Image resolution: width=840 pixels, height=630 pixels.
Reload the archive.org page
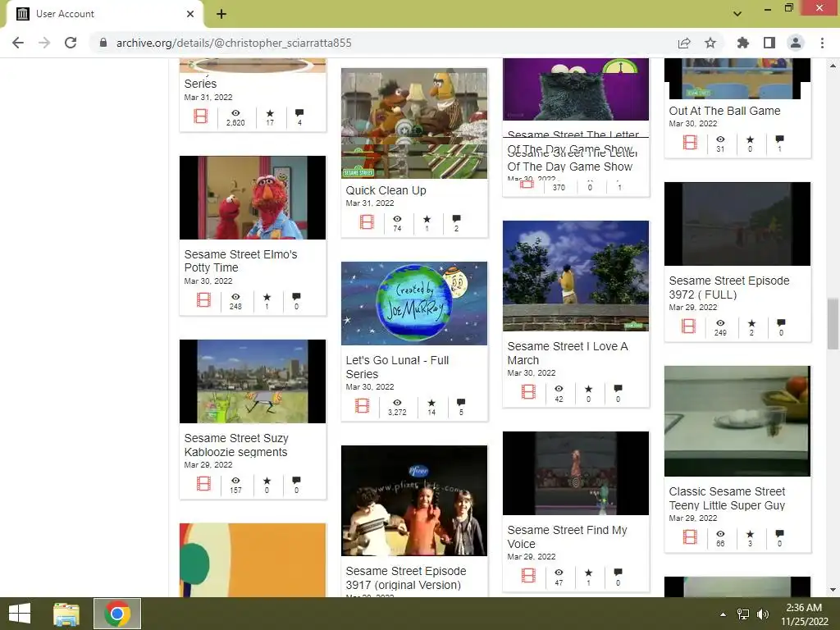(x=71, y=43)
